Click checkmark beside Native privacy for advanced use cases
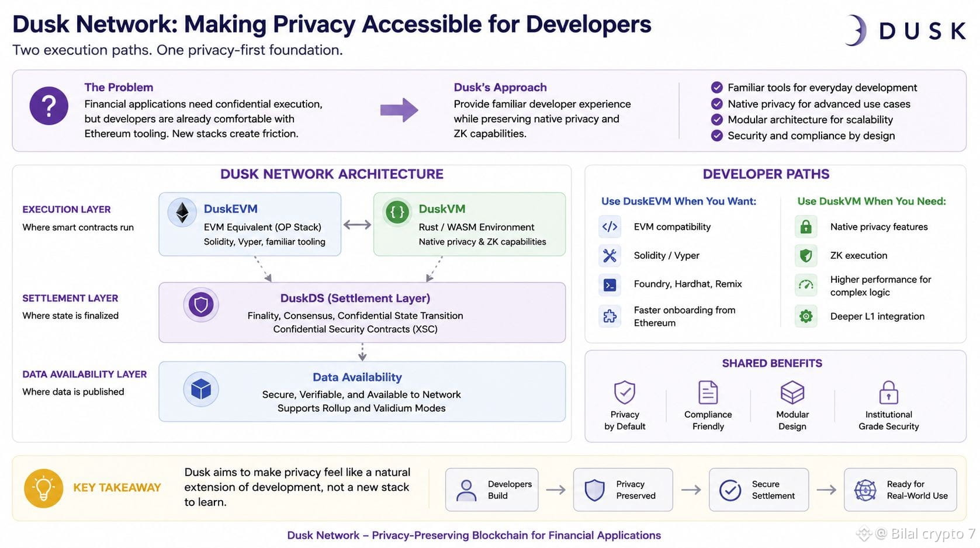 click(x=716, y=103)
